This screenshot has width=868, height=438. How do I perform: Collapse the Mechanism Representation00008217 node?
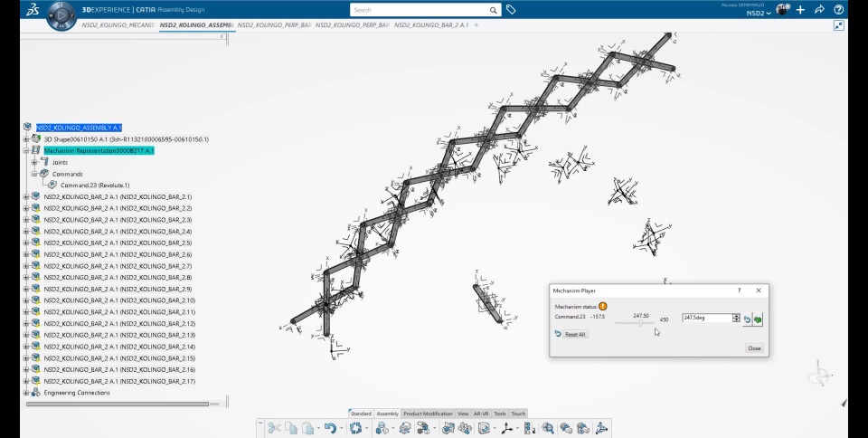click(26, 150)
